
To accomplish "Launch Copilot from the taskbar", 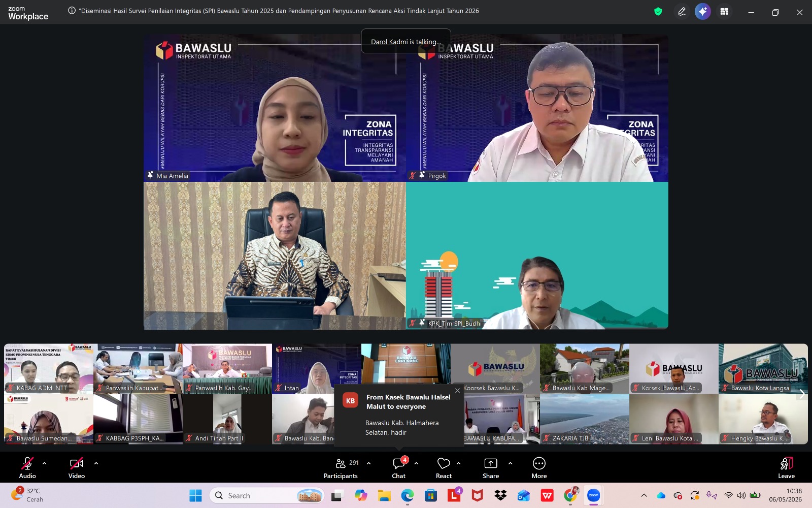I will pos(361,495).
